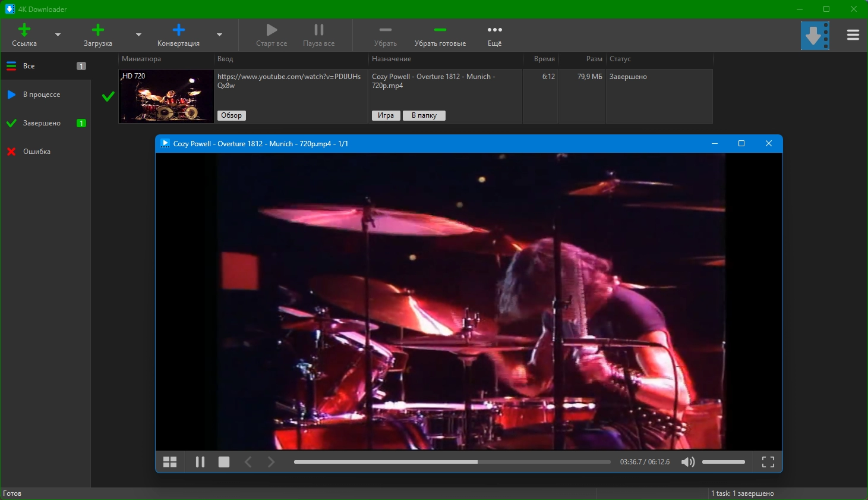Mute the player's speaker volume
This screenshot has width=868, height=500.
coord(688,462)
